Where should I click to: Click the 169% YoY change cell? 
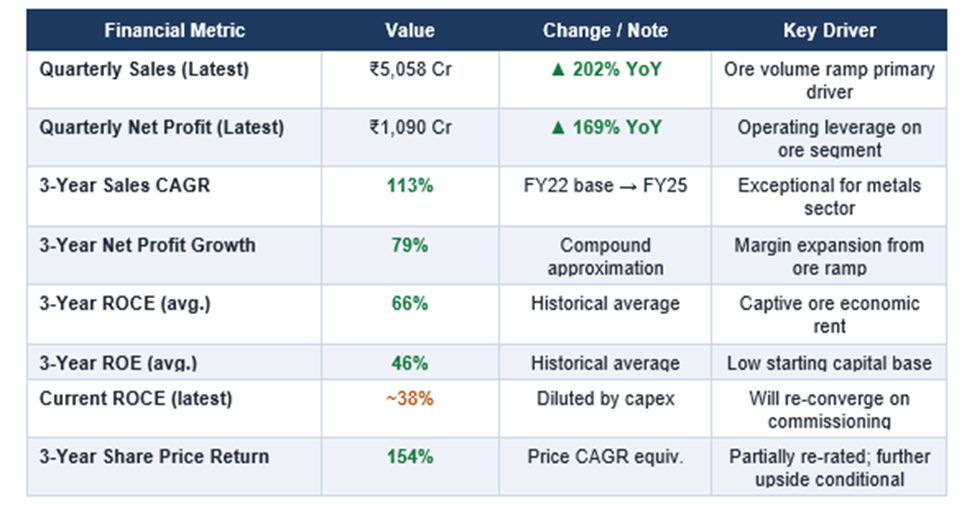[604, 128]
